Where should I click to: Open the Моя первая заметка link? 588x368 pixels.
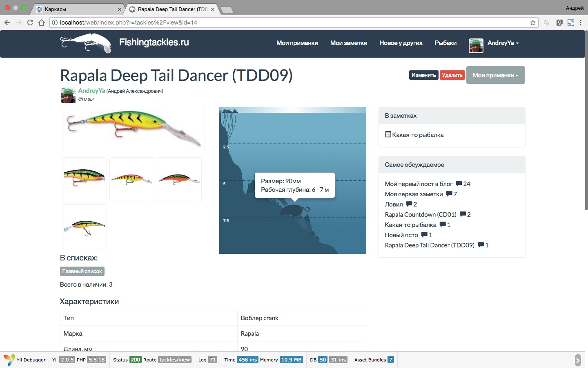tap(414, 194)
